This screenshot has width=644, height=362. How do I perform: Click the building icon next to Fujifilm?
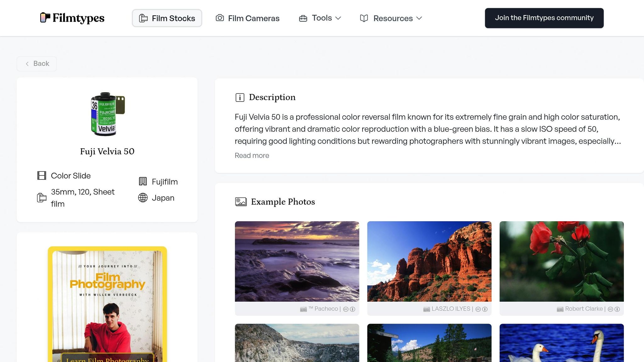[x=143, y=182]
